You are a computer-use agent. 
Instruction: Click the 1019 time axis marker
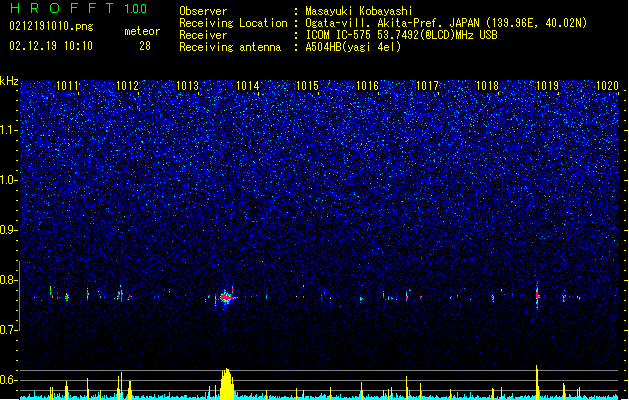547,86
